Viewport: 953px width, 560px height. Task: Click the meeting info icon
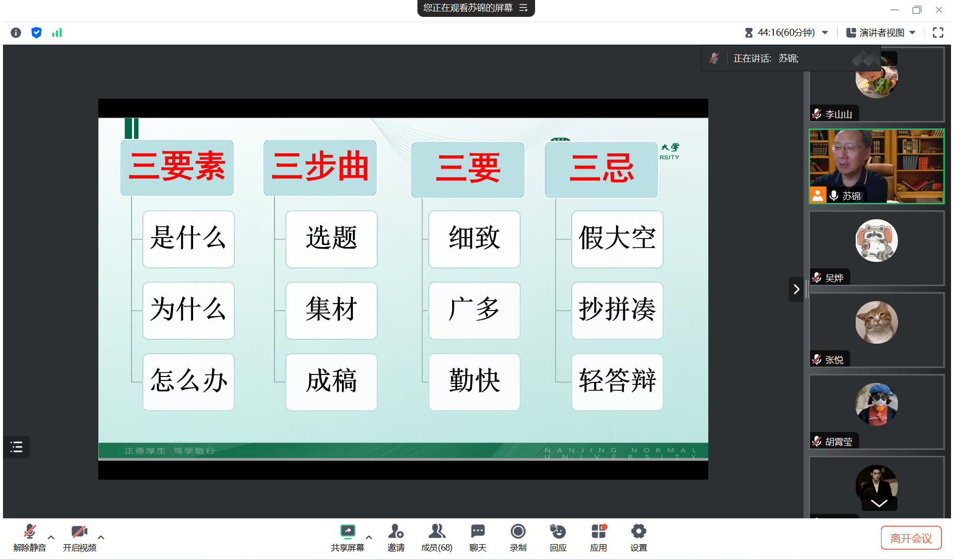[x=16, y=33]
